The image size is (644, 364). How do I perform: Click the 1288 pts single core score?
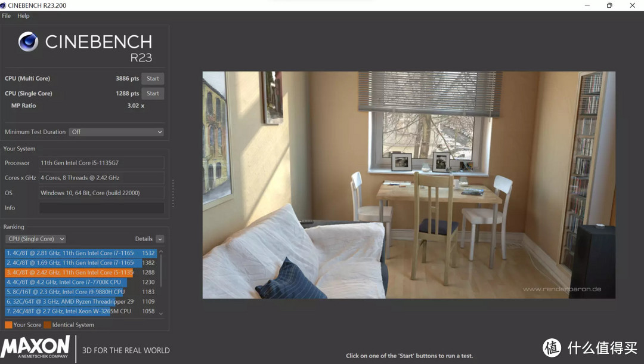128,93
